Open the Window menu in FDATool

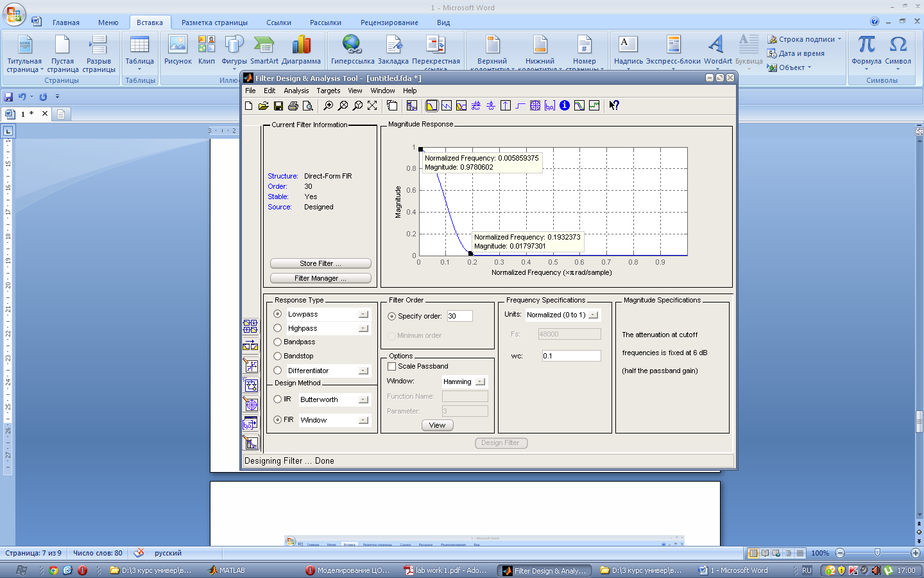[382, 91]
